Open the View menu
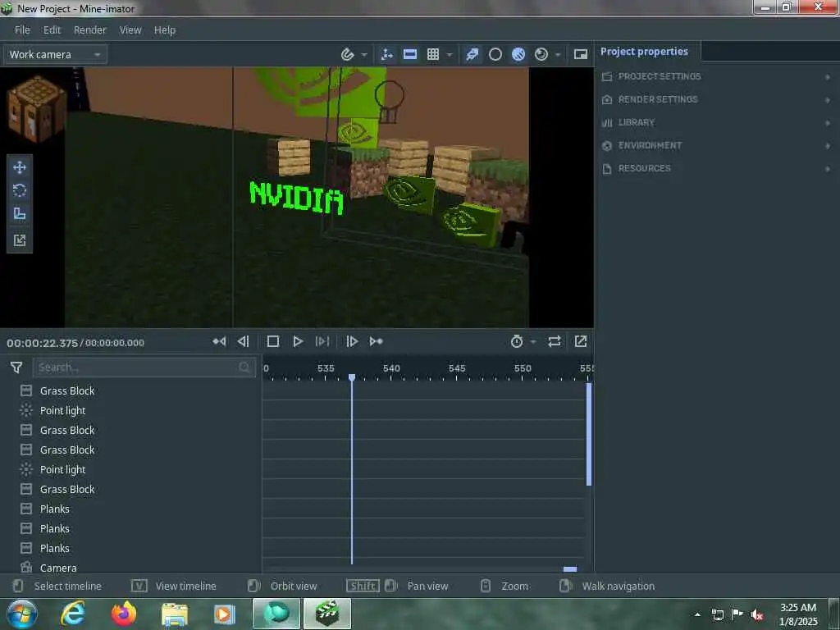 [130, 30]
